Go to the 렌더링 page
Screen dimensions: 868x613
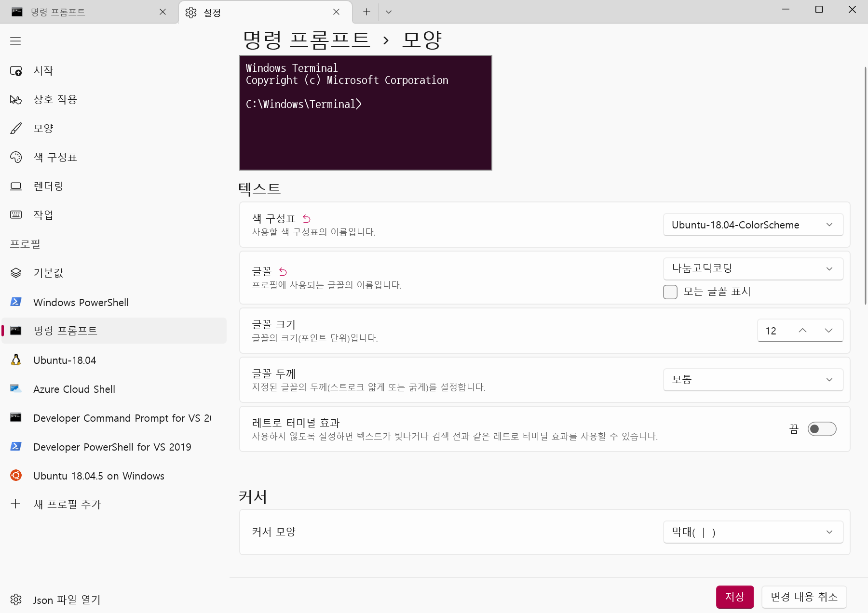(x=114, y=187)
